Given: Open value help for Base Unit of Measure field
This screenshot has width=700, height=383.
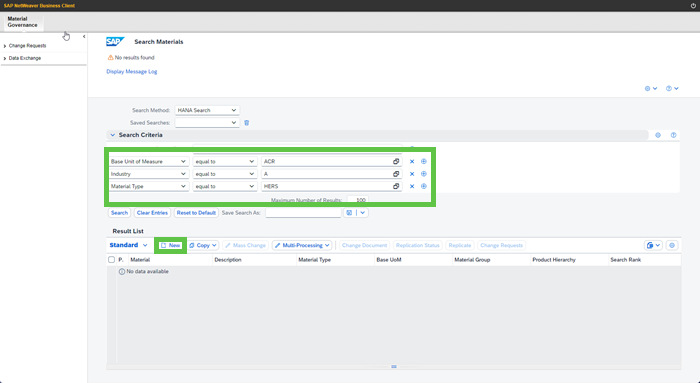Looking at the screenshot, I should pyautogui.click(x=396, y=162).
